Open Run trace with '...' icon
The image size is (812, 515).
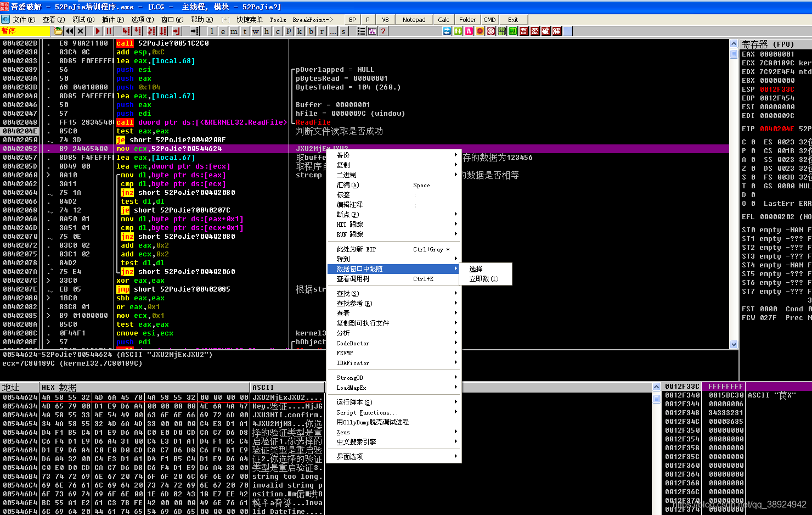332,31
